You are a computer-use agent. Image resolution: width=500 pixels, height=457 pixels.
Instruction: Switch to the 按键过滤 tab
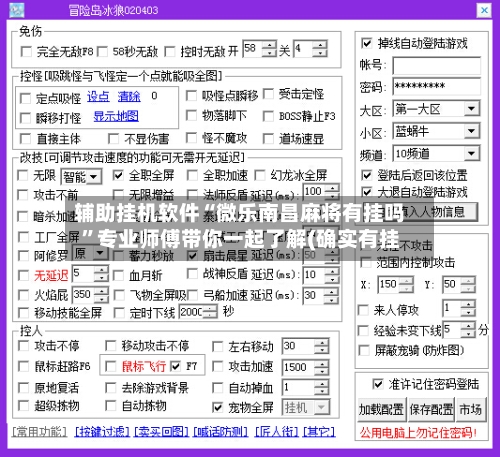pos(102,432)
